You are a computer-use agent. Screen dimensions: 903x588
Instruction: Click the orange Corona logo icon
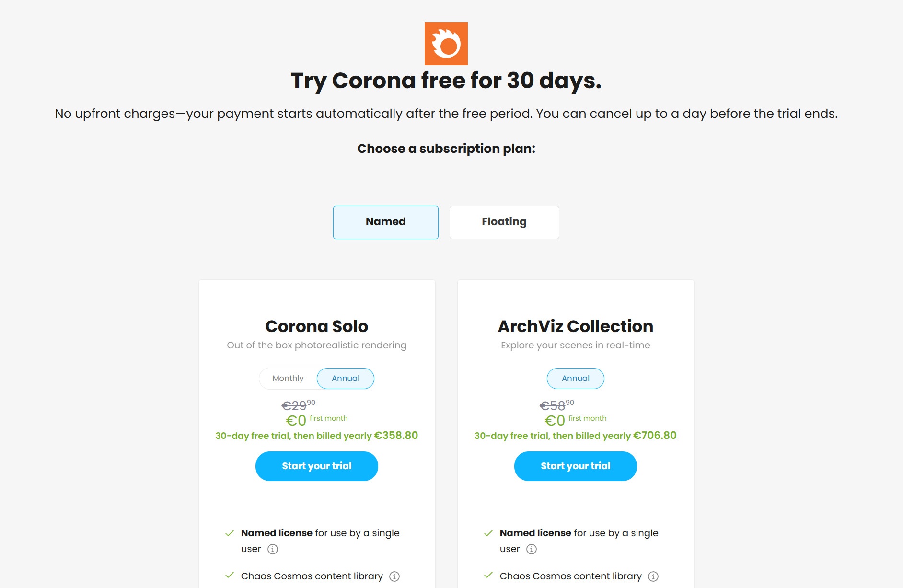tap(446, 44)
